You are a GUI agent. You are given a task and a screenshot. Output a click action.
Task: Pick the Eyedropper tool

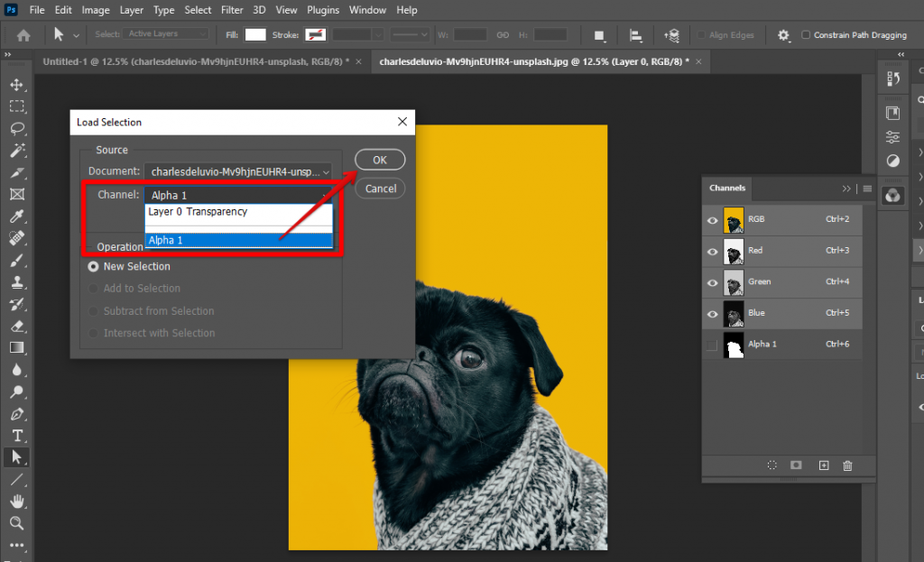click(16, 216)
